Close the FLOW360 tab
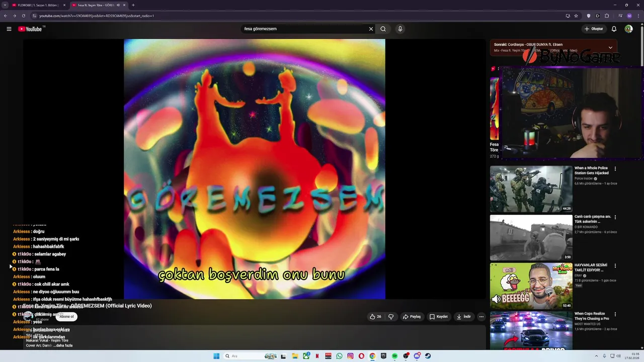The image size is (644, 362). point(64,5)
